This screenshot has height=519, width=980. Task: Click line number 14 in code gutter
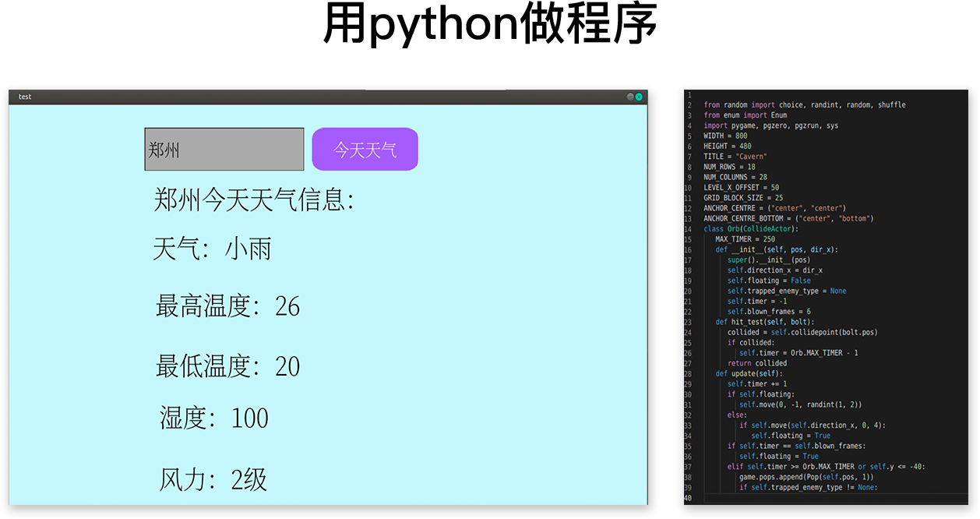[x=688, y=229]
